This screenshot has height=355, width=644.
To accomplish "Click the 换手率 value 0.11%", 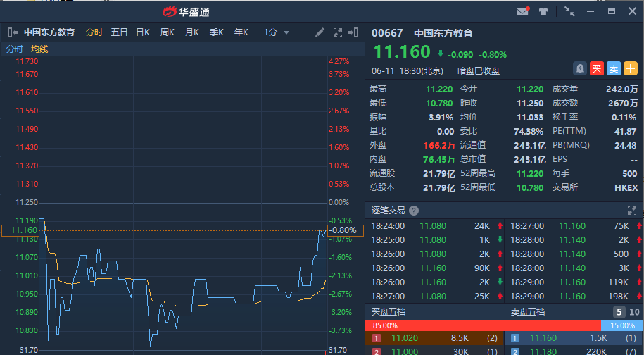I will [624, 117].
